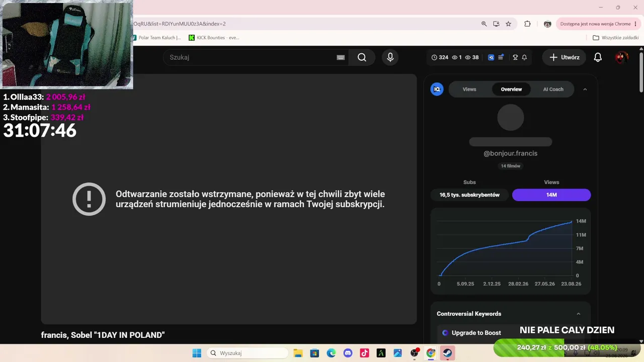This screenshot has width=644, height=362.
Task: Open the YouTube account avatar menu
Action: point(622,57)
